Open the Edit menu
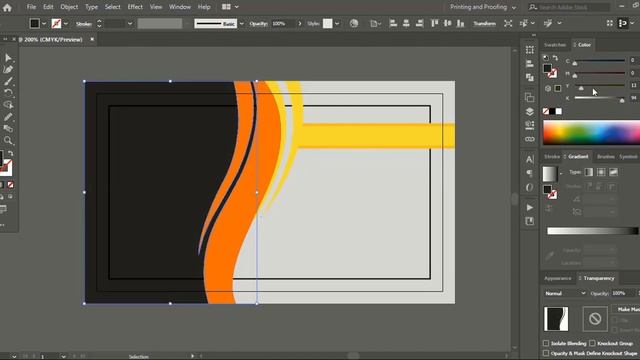640x360 pixels. [x=48, y=7]
